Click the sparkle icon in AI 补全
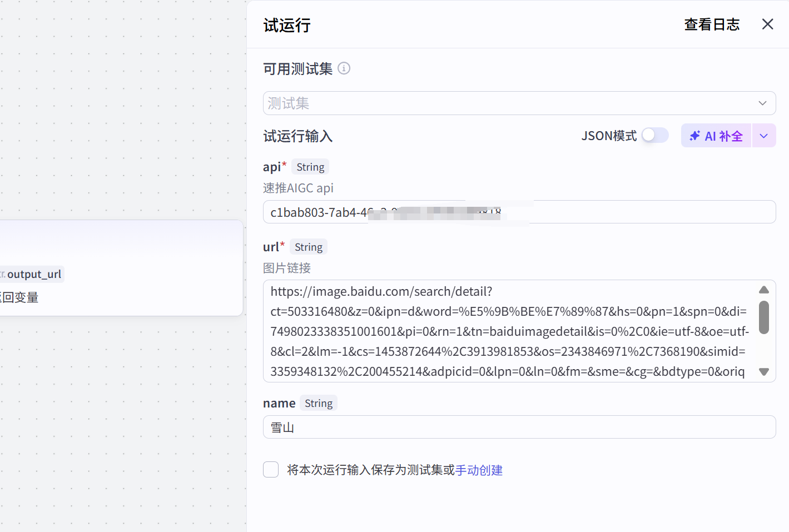Image resolution: width=789 pixels, height=532 pixels. tap(694, 136)
